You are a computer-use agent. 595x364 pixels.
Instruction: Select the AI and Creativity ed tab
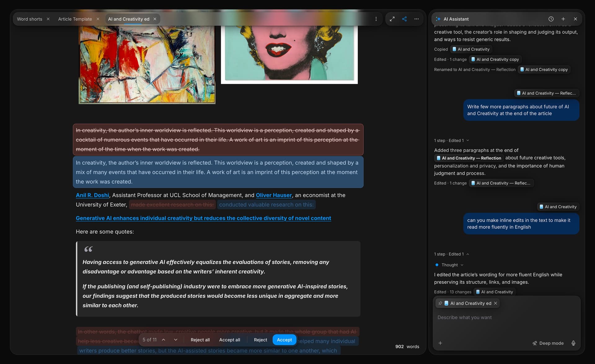[129, 19]
